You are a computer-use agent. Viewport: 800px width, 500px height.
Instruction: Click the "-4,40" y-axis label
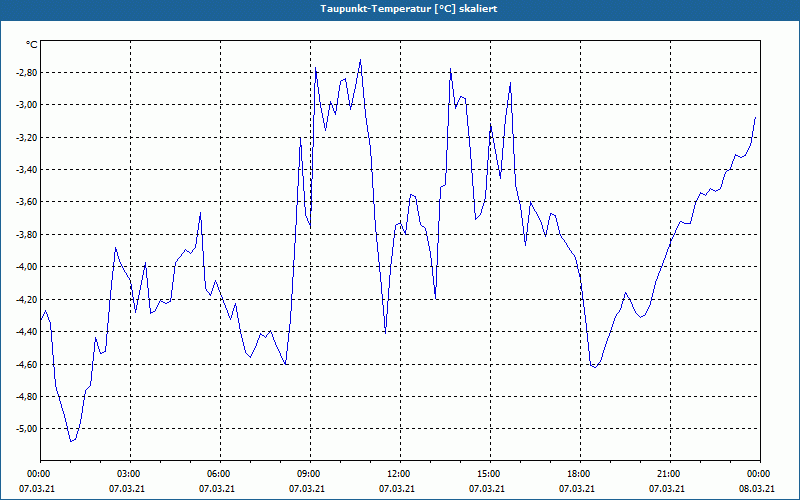click(x=28, y=331)
